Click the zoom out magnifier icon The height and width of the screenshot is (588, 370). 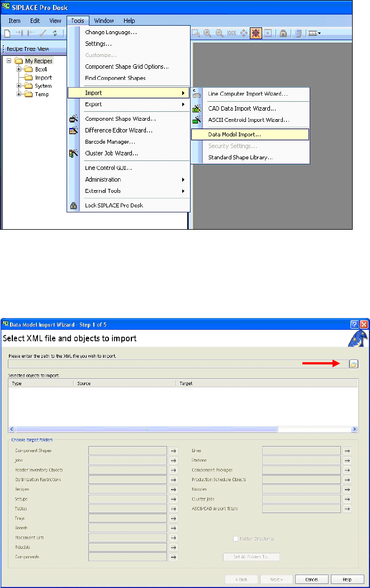pos(219,34)
